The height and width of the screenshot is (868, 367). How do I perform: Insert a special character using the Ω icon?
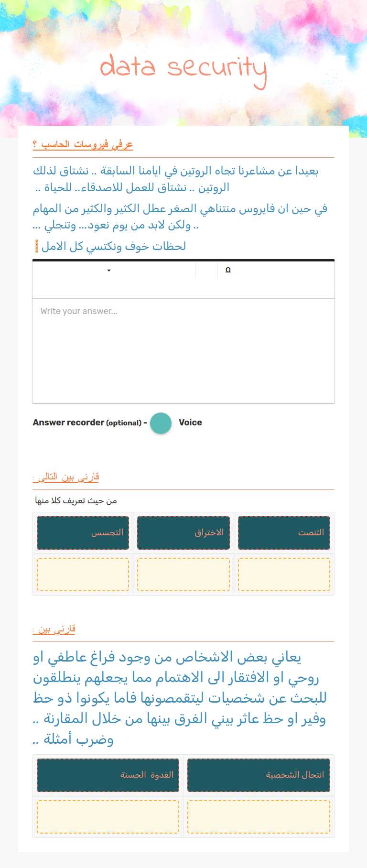click(228, 270)
